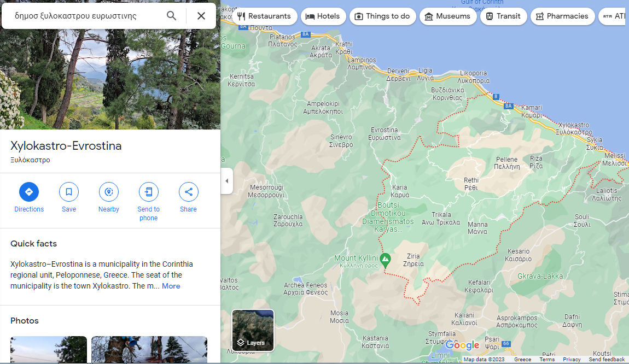629x364 pixels.
Task: Click Rethi label on map
Action: [x=471, y=184]
